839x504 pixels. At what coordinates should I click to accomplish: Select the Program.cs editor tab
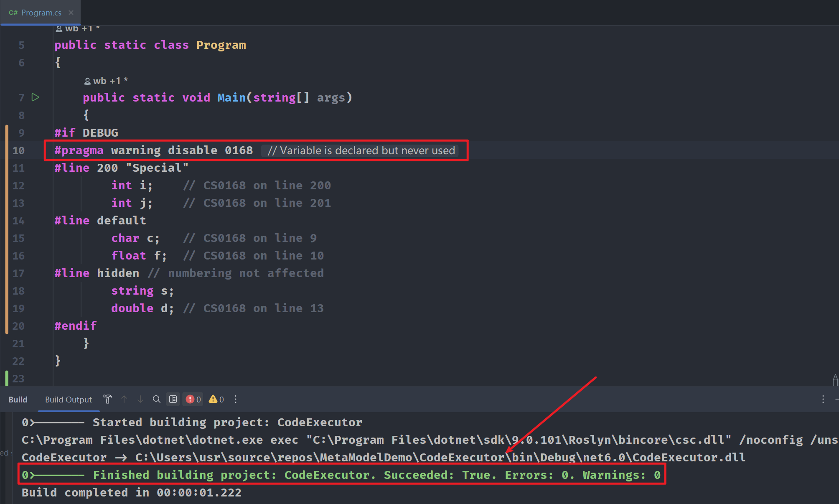click(x=41, y=13)
